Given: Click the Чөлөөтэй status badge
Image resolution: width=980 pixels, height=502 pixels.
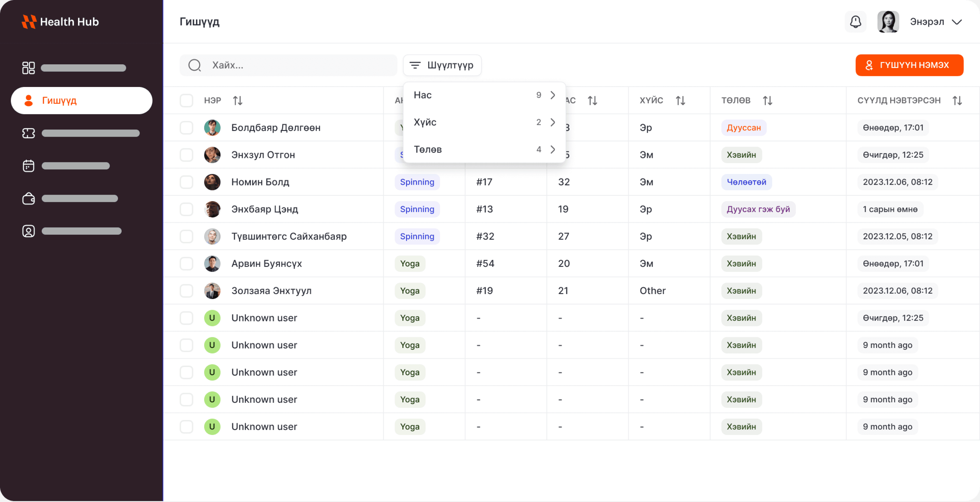Looking at the screenshot, I should (746, 182).
